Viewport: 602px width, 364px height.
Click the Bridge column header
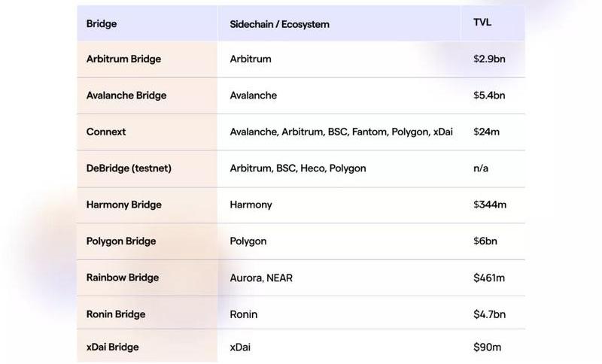[x=102, y=24]
